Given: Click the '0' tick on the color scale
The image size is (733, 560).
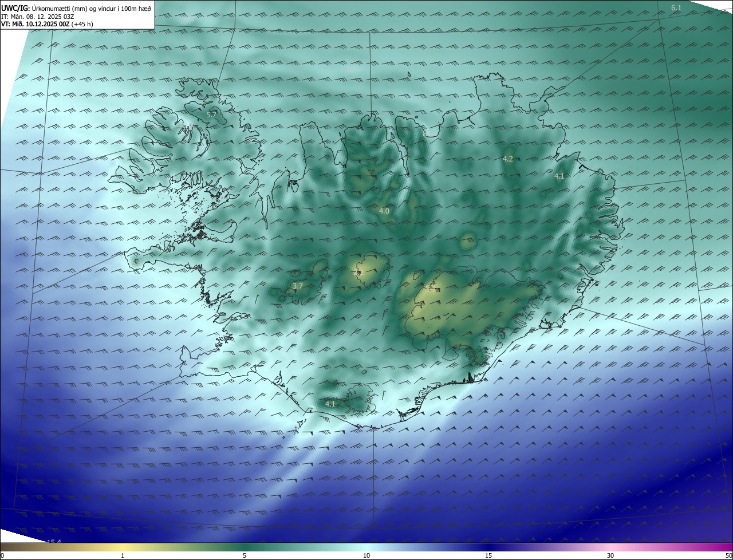Looking at the screenshot, I should [x=2, y=555].
